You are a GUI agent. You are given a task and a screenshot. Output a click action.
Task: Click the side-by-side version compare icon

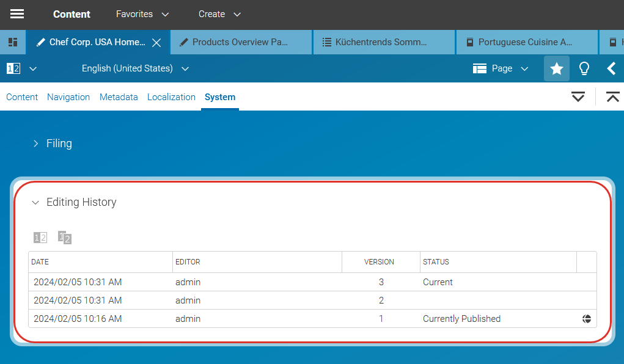point(40,238)
